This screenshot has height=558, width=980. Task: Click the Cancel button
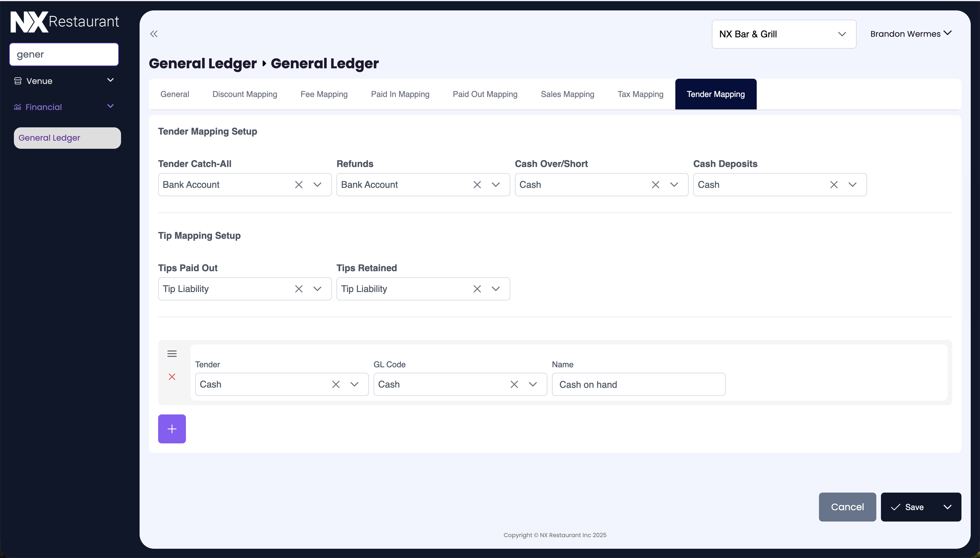pyautogui.click(x=847, y=507)
